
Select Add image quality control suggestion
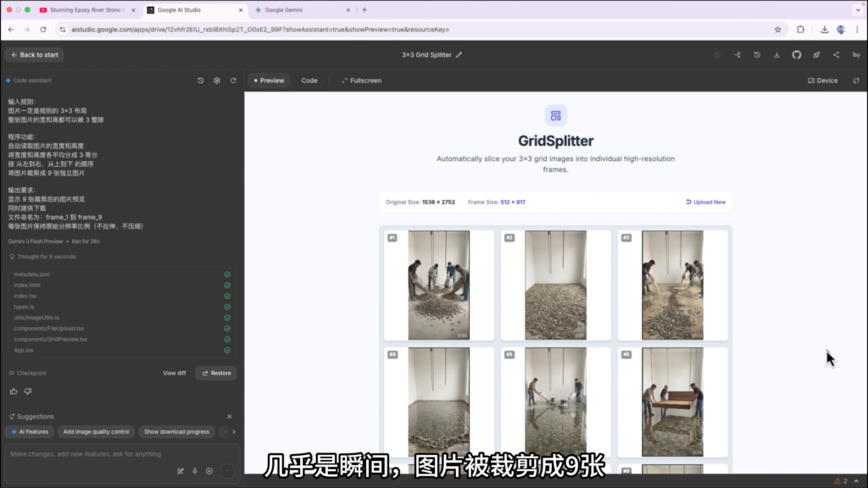click(96, 431)
